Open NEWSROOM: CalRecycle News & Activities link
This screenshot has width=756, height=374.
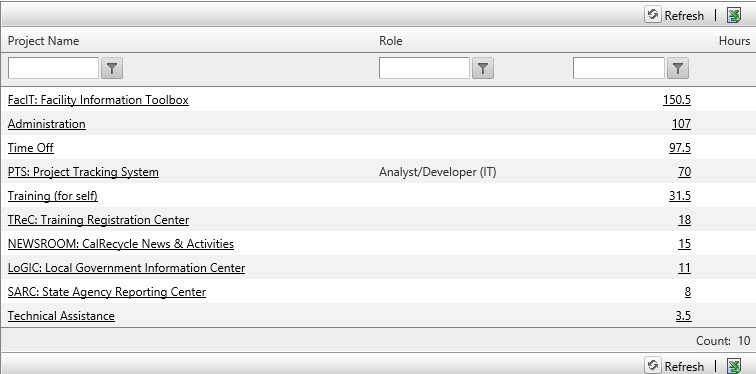(x=121, y=244)
